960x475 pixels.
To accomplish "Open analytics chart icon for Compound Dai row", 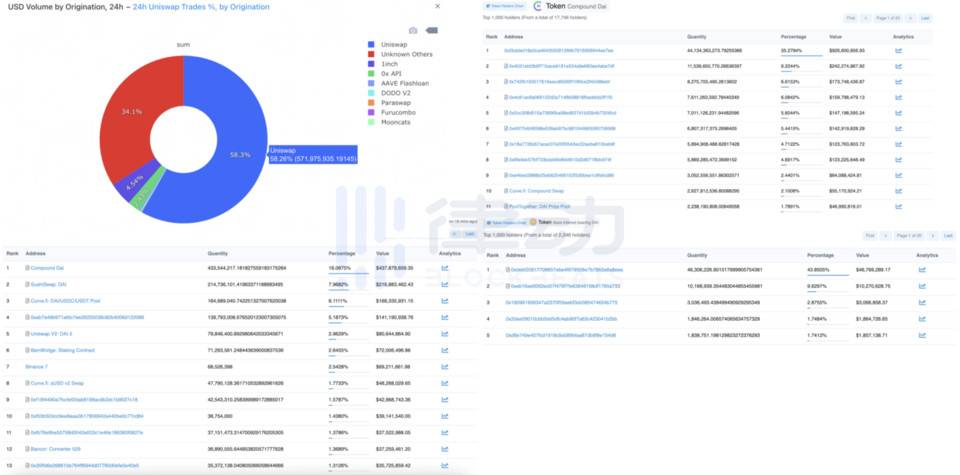I will (x=444, y=269).
